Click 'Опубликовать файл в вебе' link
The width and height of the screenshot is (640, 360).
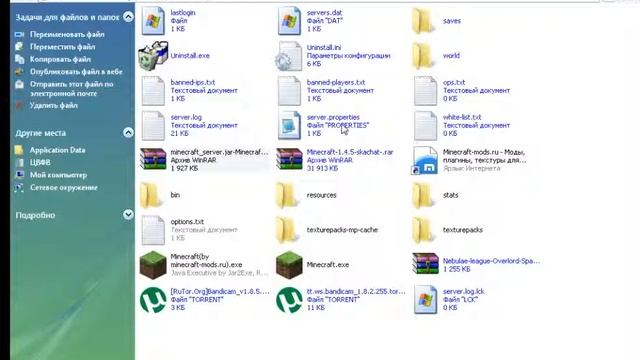pos(76,71)
